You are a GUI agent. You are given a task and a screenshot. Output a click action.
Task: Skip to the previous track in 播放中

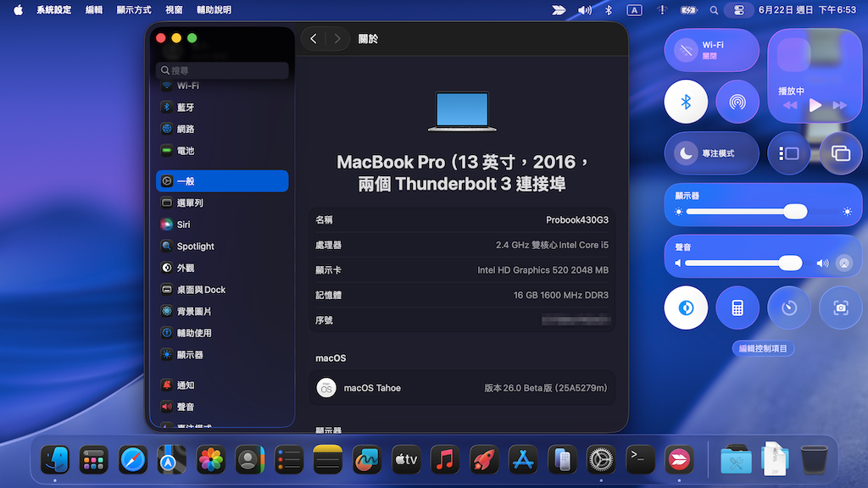[790, 105]
